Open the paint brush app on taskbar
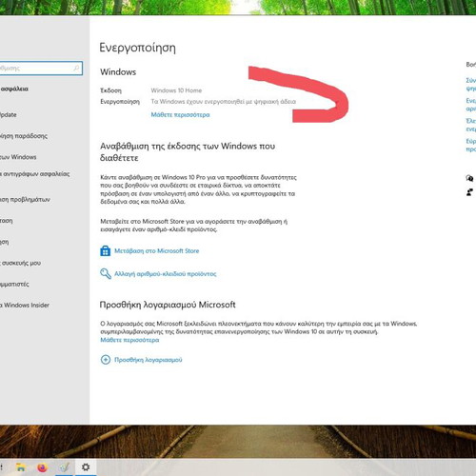Image resolution: width=476 pixels, height=476 pixels. click(x=64, y=467)
